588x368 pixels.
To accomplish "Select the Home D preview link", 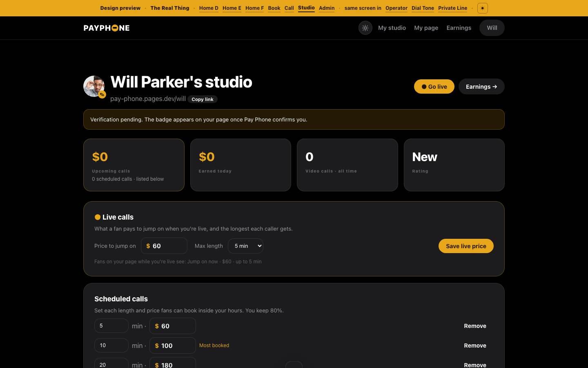I will pos(209,8).
